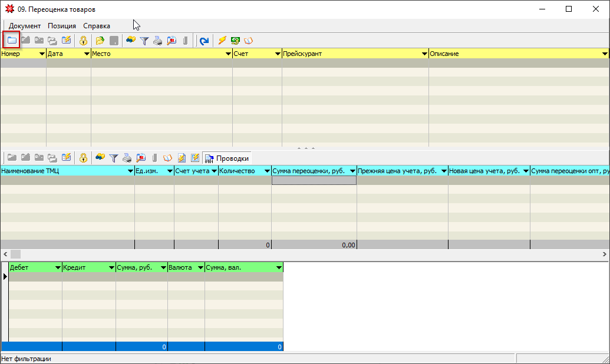Click the blue refresh arrow icon

204,41
